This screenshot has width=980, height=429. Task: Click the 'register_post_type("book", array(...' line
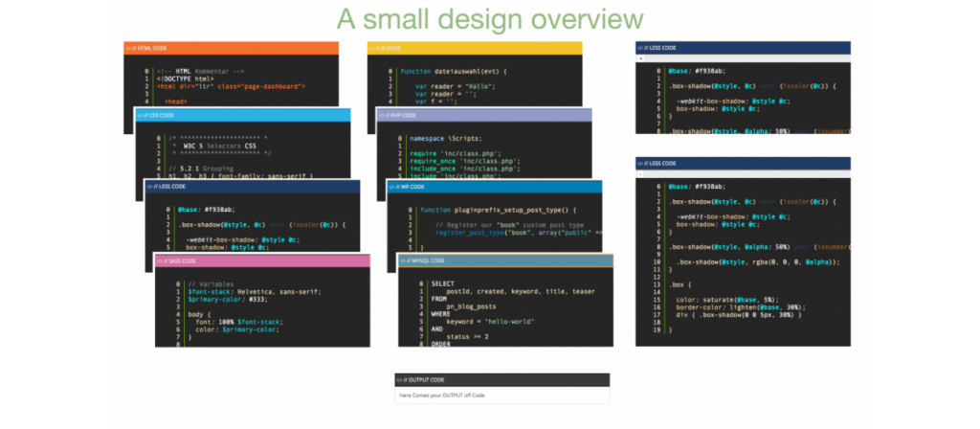coord(518,232)
